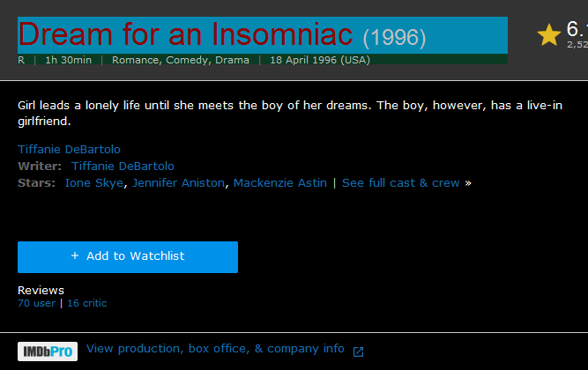Click the yellow rating star icon
Screen dimensions: 588x370
[548, 35]
